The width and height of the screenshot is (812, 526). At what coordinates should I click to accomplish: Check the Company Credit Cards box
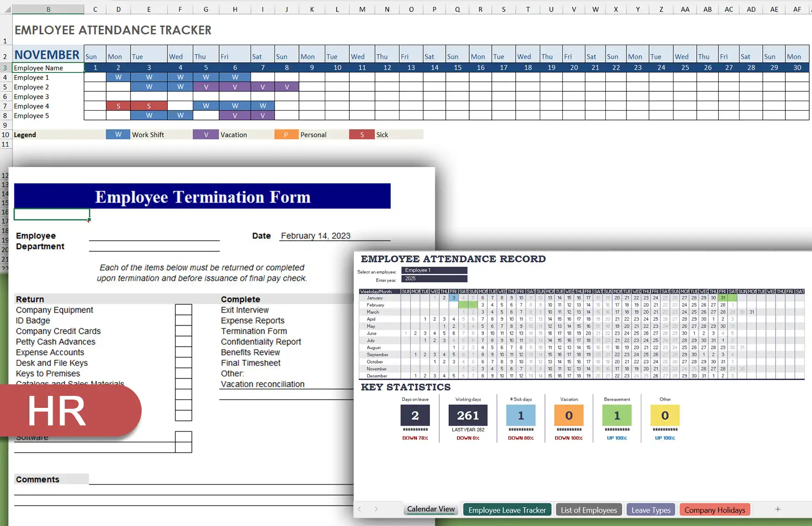point(183,331)
